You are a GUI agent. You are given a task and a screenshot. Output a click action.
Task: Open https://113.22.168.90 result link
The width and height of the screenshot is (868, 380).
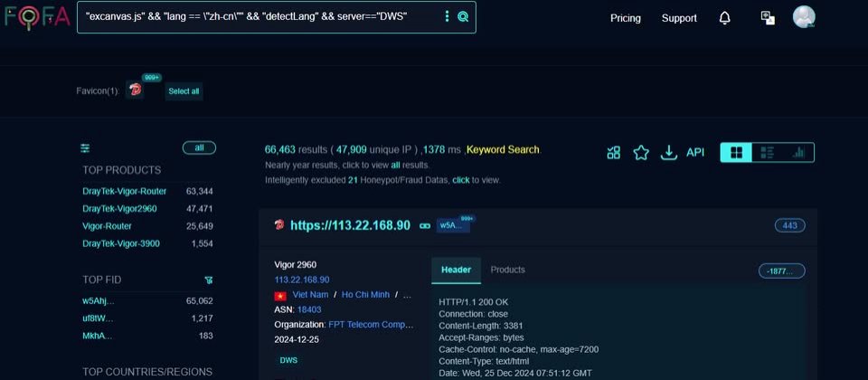point(351,225)
